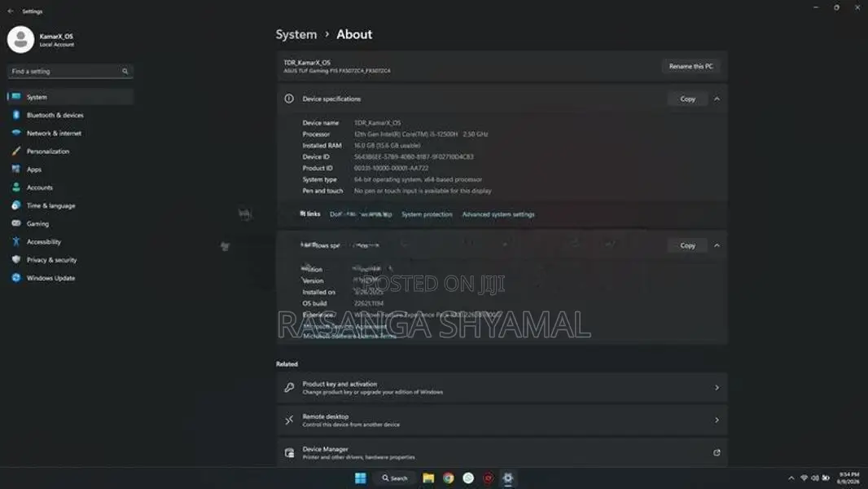
Task: Select the processor value text
Action: (x=421, y=134)
